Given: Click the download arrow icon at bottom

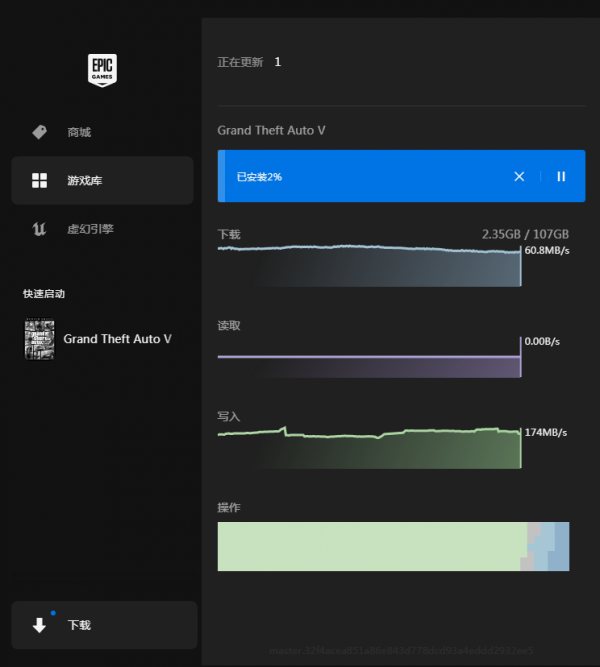Looking at the screenshot, I should (39, 626).
